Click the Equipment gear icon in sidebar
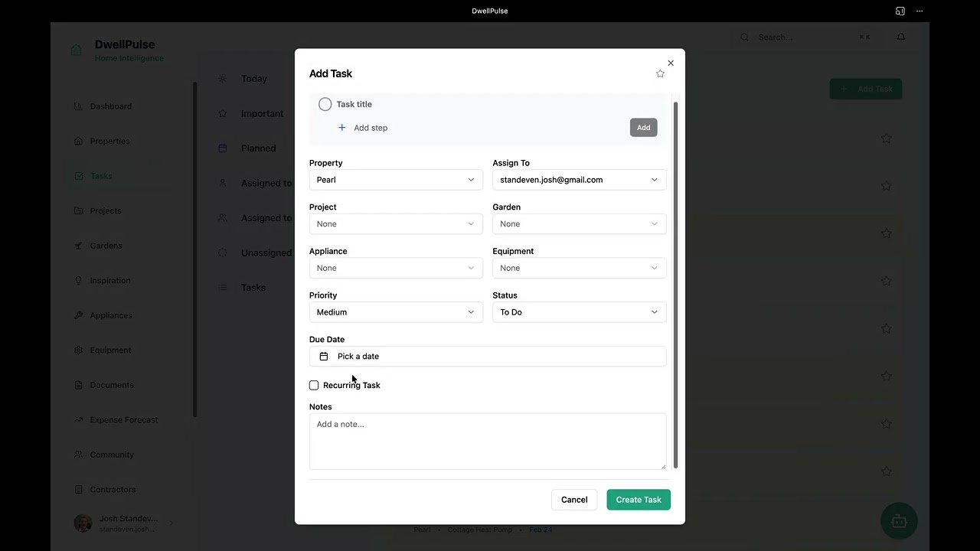The height and width of the screenshot is (551, 980). coord(78,350)
